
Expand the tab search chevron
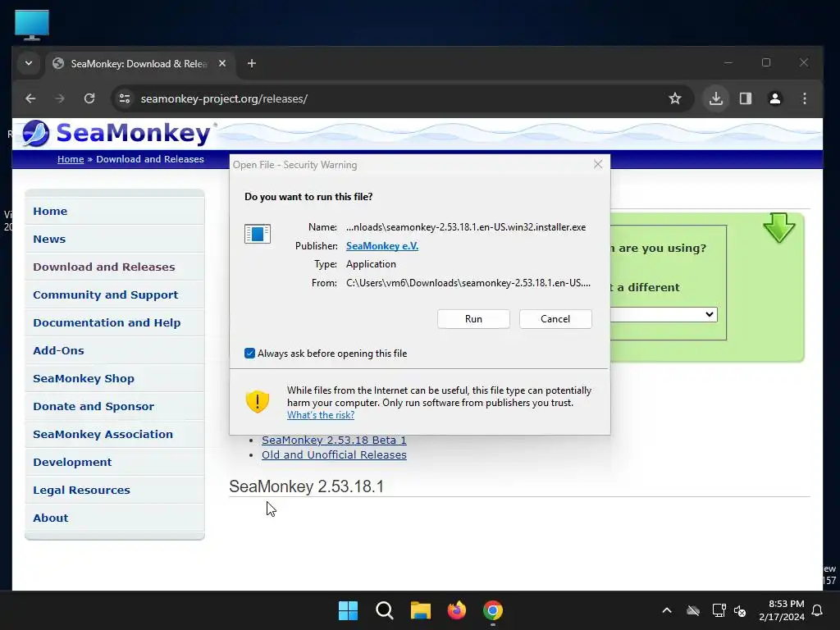(29, 63)
